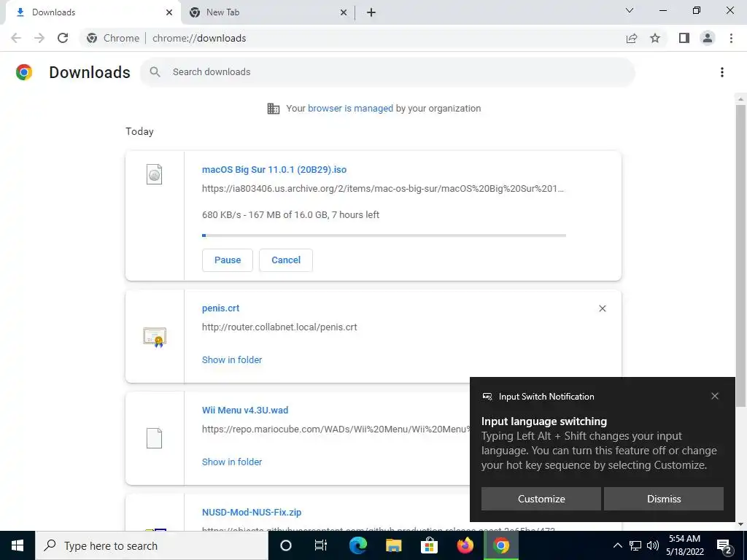The image size is (747, 560).
Task: Click the download speed and time remaining text
Action: (290, 215)
